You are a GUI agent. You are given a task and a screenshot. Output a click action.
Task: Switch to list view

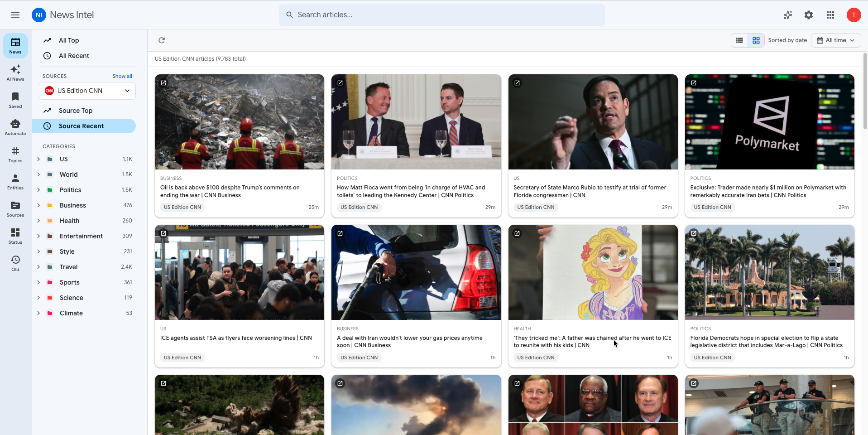click(739, 40)
